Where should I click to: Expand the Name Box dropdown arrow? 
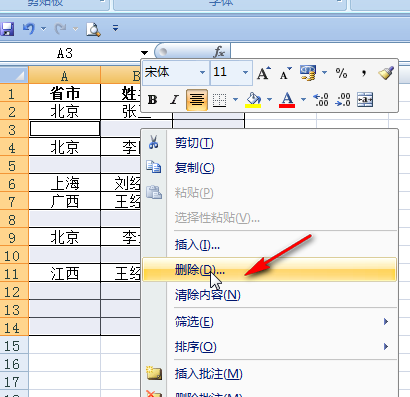[144, 53]
